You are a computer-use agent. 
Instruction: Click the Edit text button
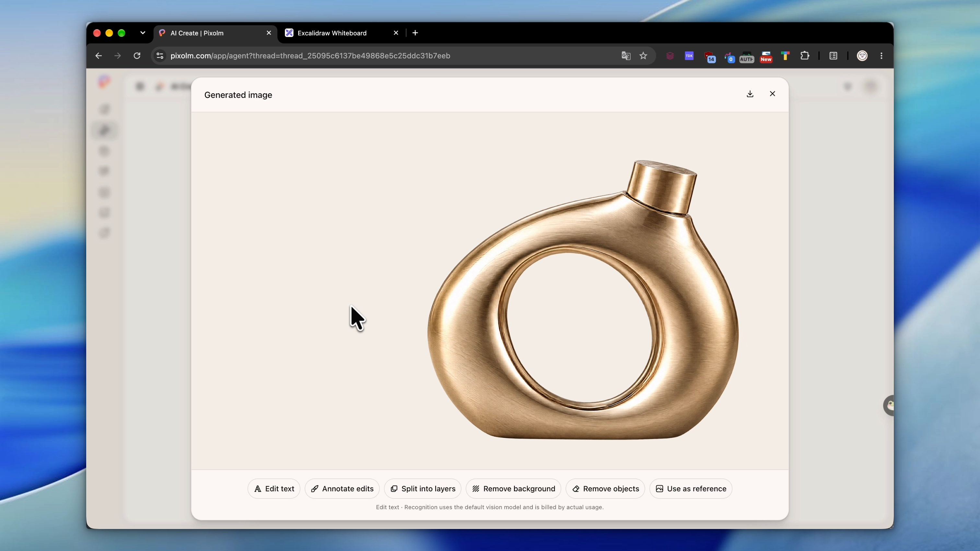pyautogui.click(x=274, y=488)
